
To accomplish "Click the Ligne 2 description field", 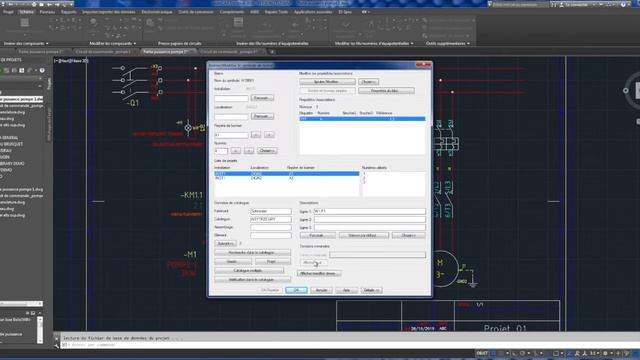I will click(369, 219).
